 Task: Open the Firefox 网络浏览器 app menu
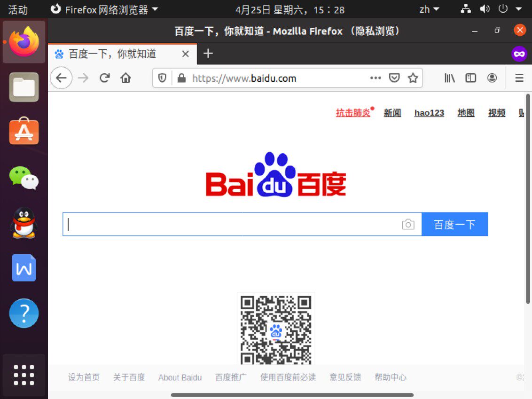104,9
